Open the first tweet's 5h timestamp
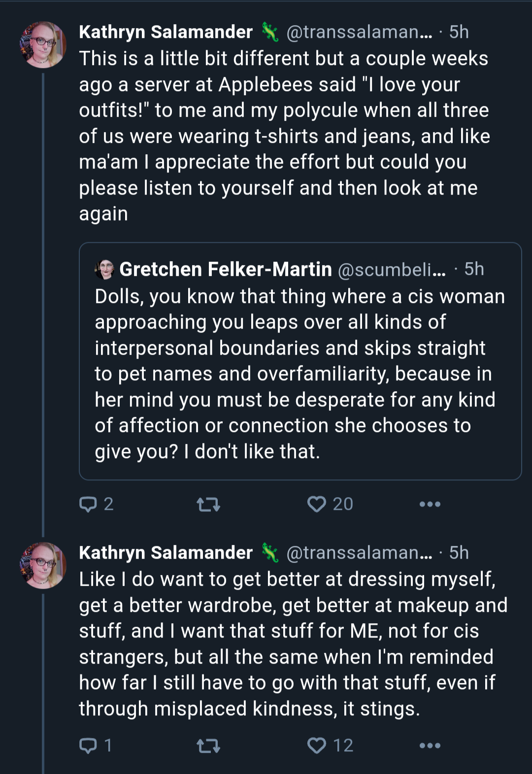 [459, 32]
